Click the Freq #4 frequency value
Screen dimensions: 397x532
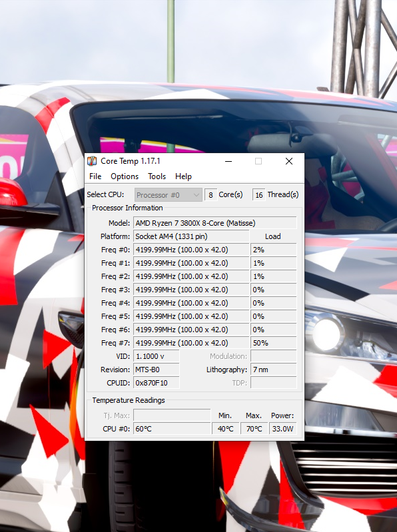pyautogui.click(x=191, y=303)
